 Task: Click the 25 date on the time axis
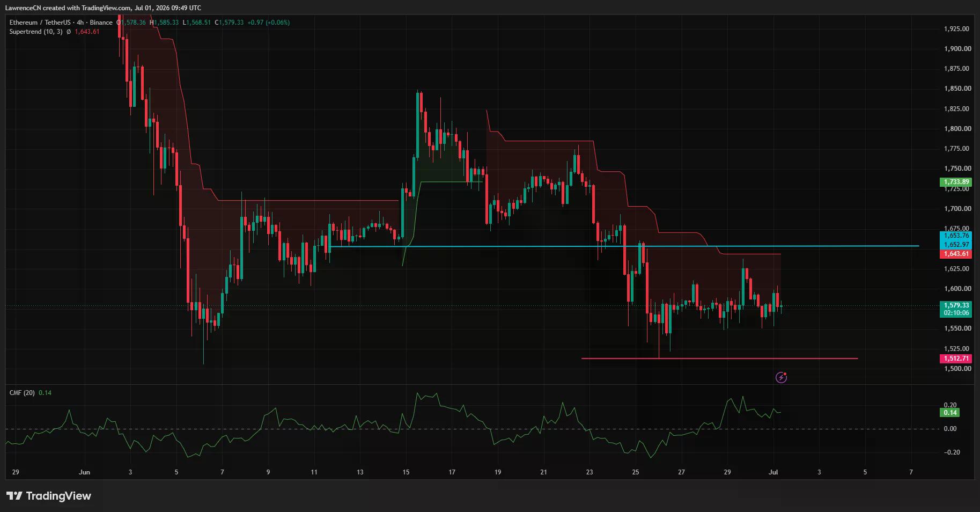(x=636, y=472)
